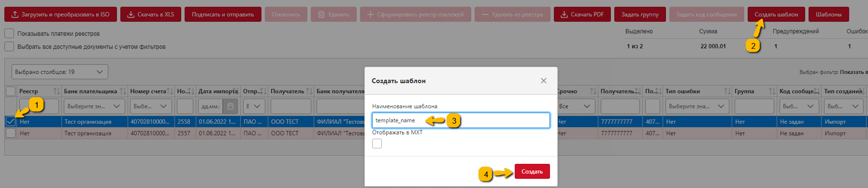The height and width of the screenshot is (188, 868).
Task: Sort the Группа column with its sort icon
Action: (772, 91)
